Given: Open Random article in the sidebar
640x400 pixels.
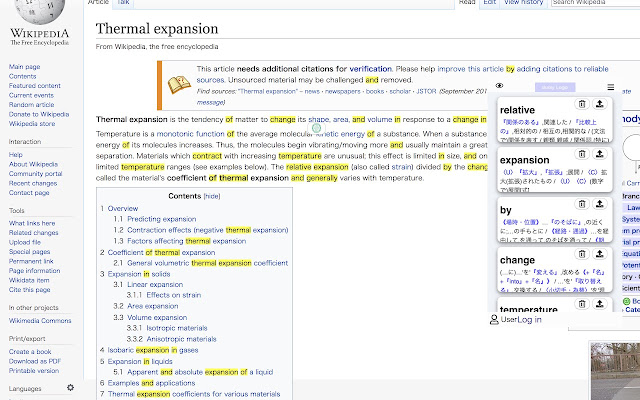Looking at the screenshot, I should pyautogui.click(x=31, y=104).
